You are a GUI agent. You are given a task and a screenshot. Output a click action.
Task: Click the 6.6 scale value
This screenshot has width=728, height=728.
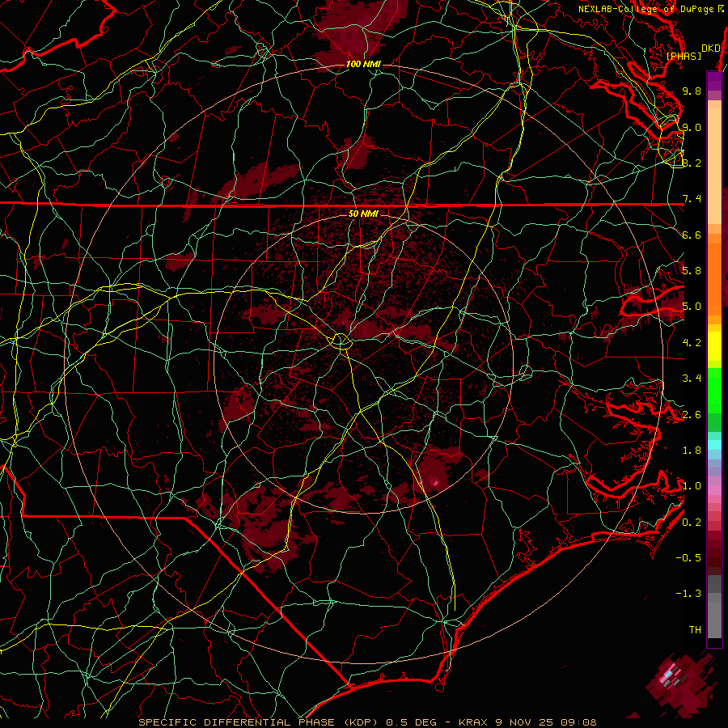[692, 235]
